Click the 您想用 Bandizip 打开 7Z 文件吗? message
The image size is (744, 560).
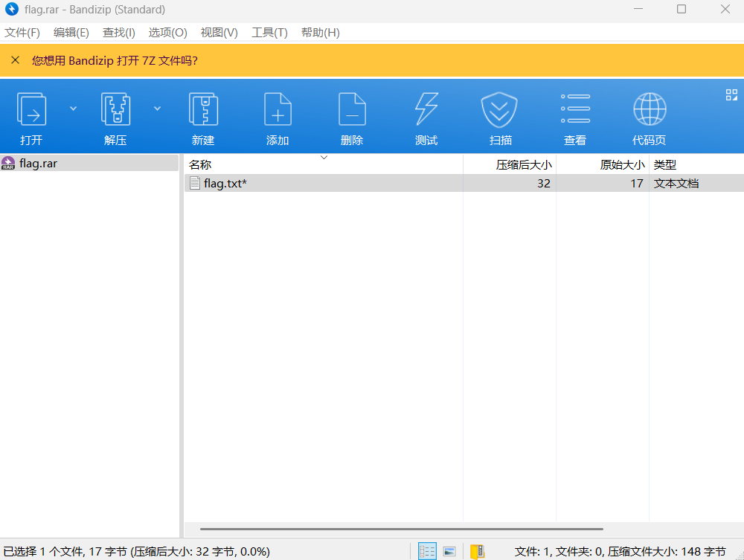click(115, 61)
